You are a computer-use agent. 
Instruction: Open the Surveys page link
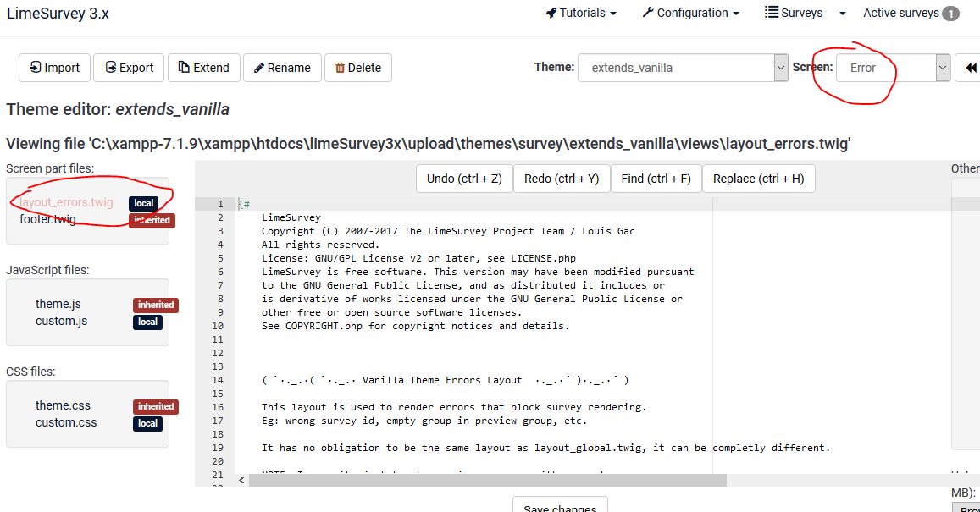[794, 13]
